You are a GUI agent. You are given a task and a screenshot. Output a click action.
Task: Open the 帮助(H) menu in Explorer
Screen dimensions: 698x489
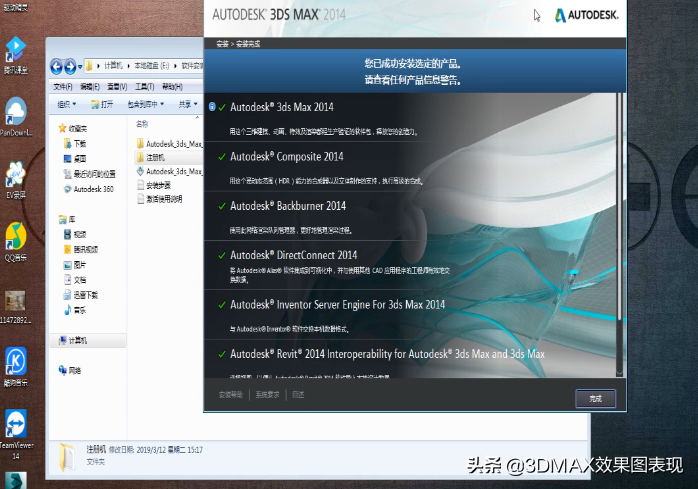(x=172, y=86)
